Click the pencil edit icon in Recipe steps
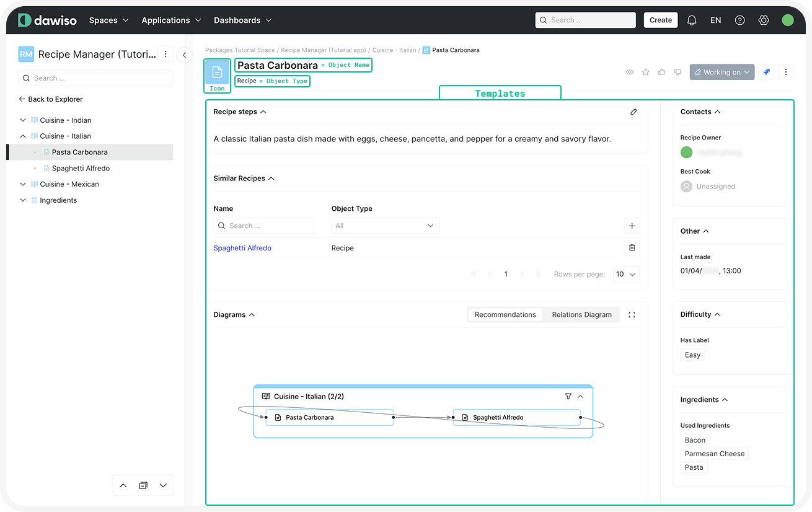The image size is (812, 512). (x=633, y=112)
